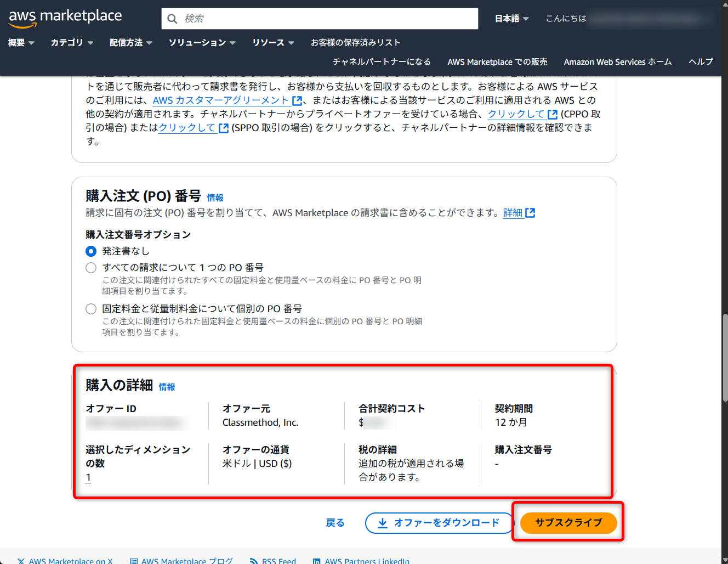Click the download arrow icon in オファーをダウンロード

pos(383,523)
